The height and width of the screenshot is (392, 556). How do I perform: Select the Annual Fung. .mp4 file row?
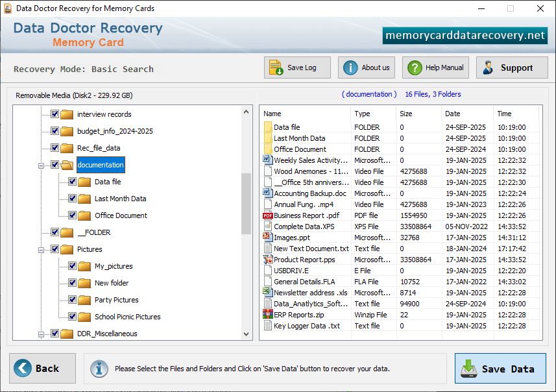pyautogui.click(x=401, y=204)
